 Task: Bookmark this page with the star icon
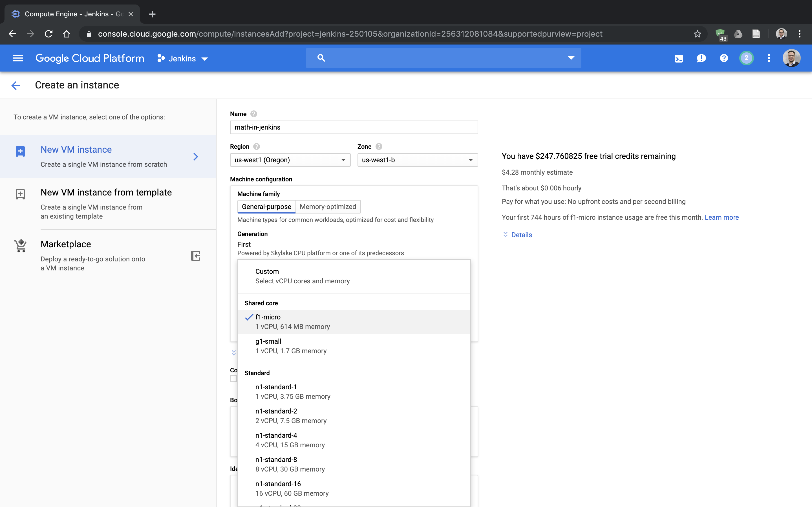[x=697, y=34]
